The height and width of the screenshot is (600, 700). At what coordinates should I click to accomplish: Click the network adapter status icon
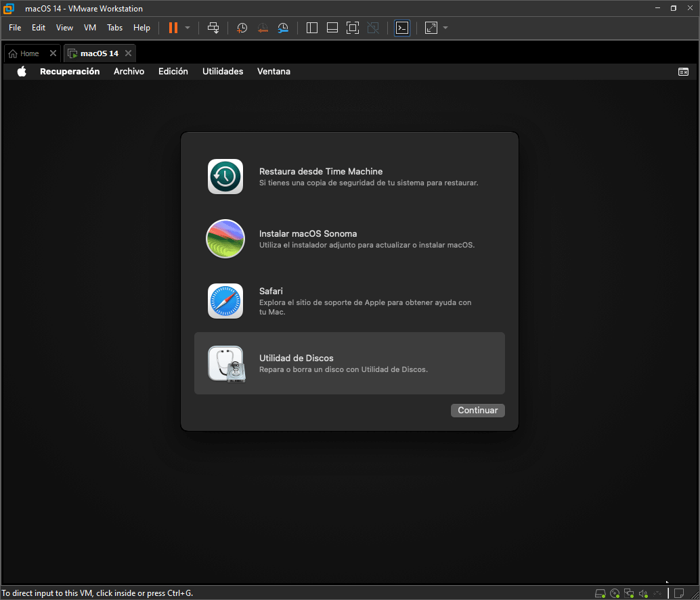pyautogui.click(x=629, y=593)
